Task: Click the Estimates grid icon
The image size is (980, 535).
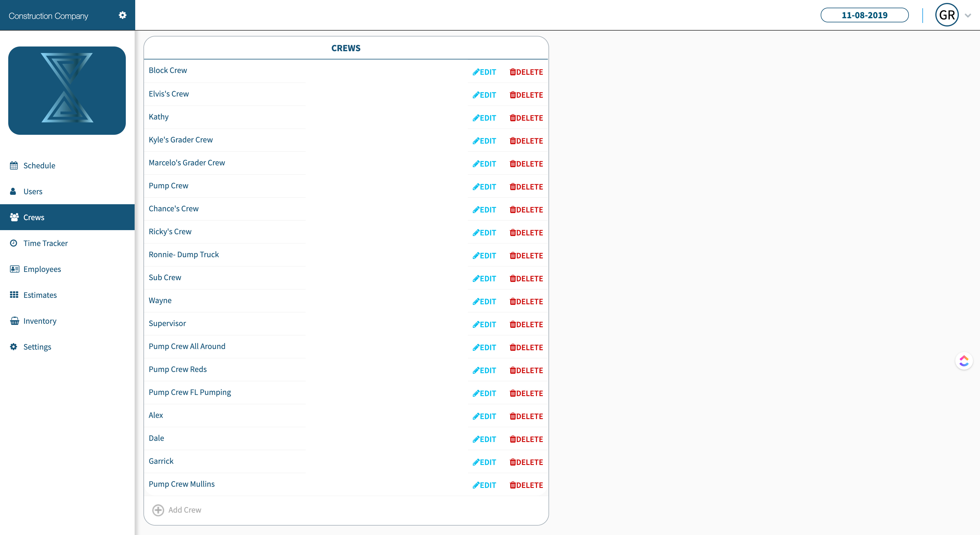Action: click(x=14, y=295)
